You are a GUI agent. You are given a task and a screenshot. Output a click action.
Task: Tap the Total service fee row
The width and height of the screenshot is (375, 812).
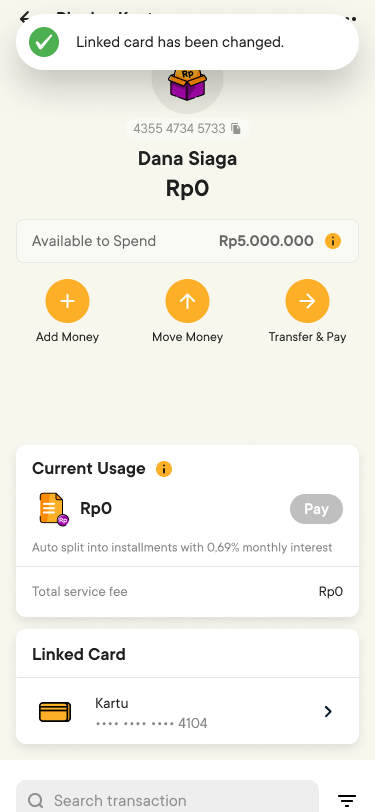[188, 591]
